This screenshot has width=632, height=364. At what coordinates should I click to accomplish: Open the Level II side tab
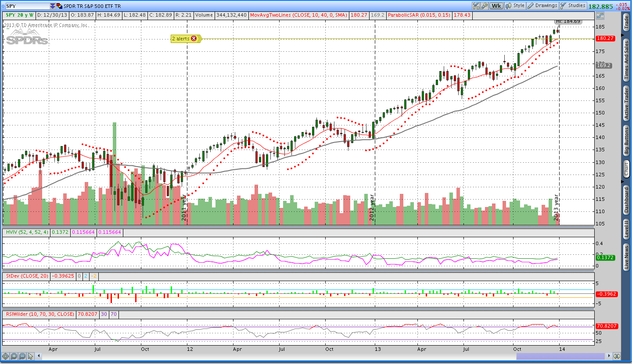[627, 230]
